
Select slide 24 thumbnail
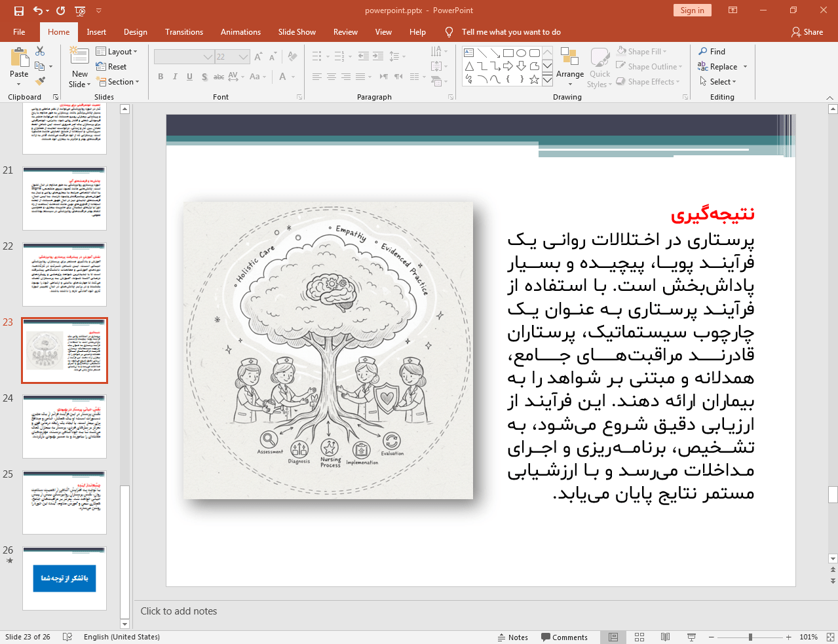pos(64,426)
